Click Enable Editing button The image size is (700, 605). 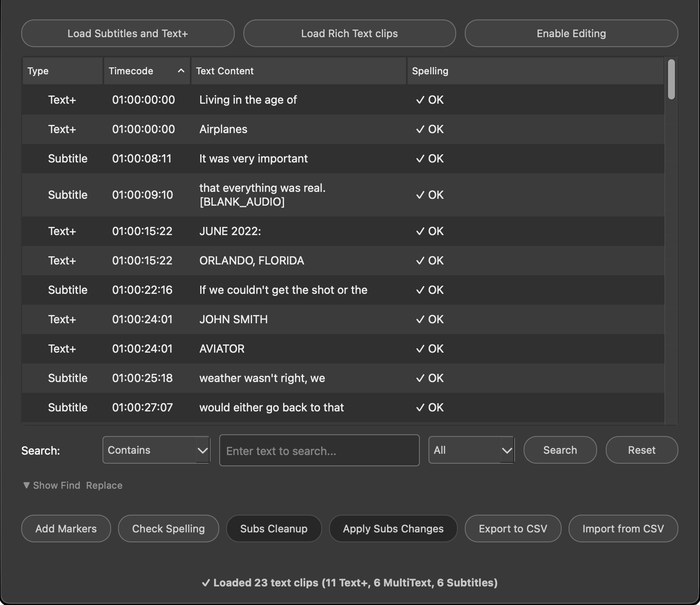[571, 33]
